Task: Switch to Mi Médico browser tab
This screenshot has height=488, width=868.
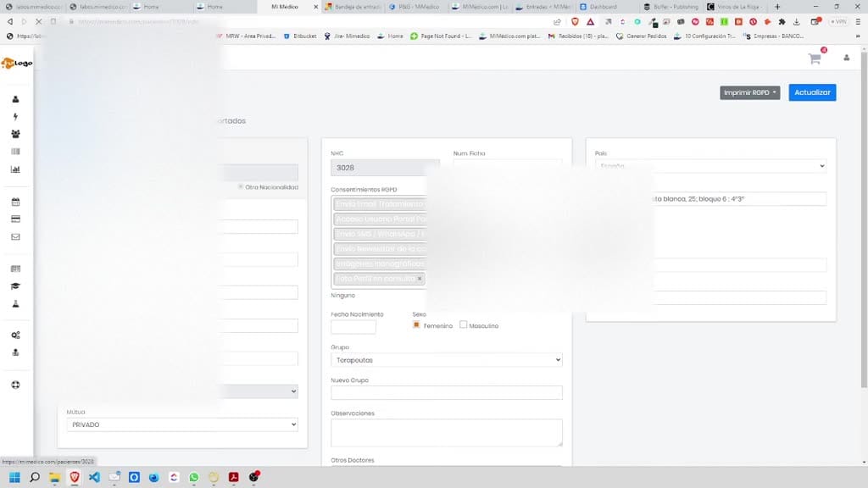Action: [x=288, y=7]
